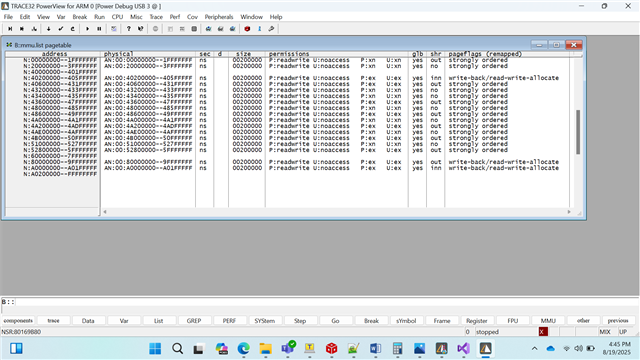Click the right arrow of horizontal scrollbar
640x360 pixels.
tap(569, 212)
